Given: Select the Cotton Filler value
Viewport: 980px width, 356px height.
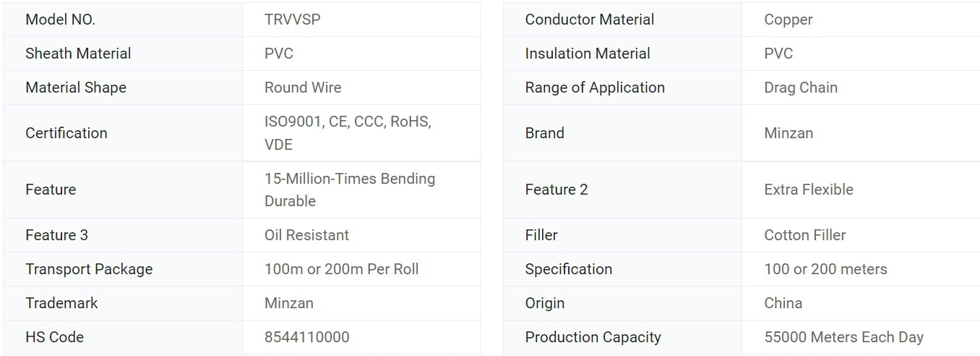Looking at the screenshot, I should click(804, 235).
